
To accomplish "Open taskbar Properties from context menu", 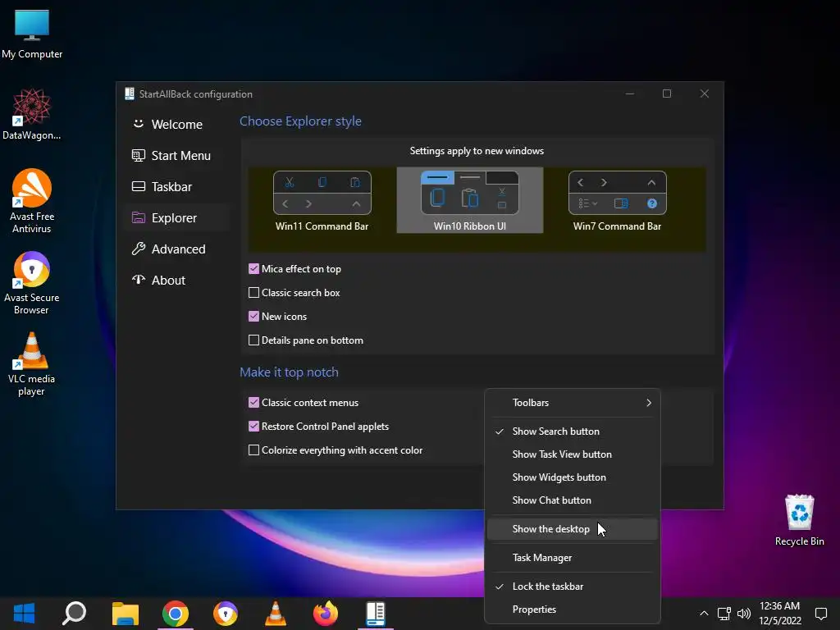I will coord(572,609).
